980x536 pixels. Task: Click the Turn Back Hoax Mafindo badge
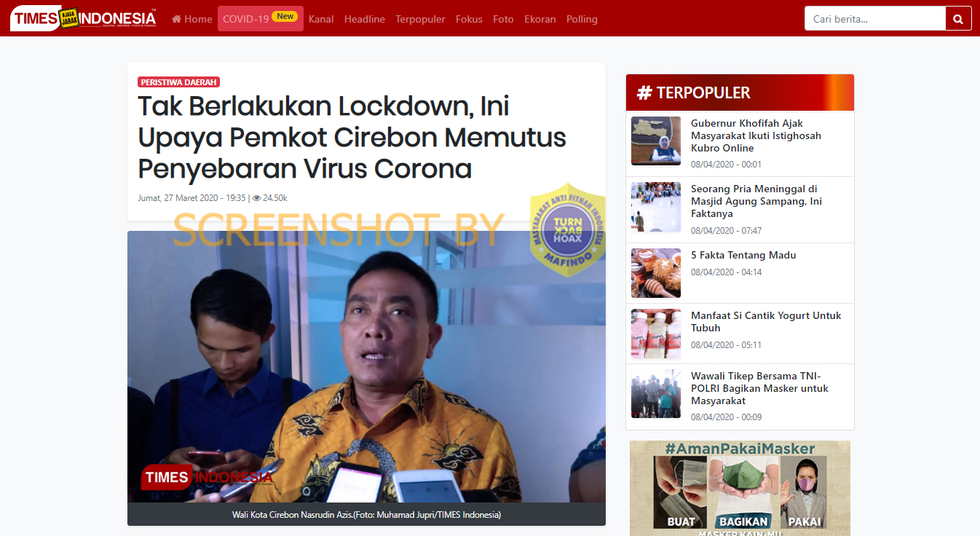pos(568,229)
